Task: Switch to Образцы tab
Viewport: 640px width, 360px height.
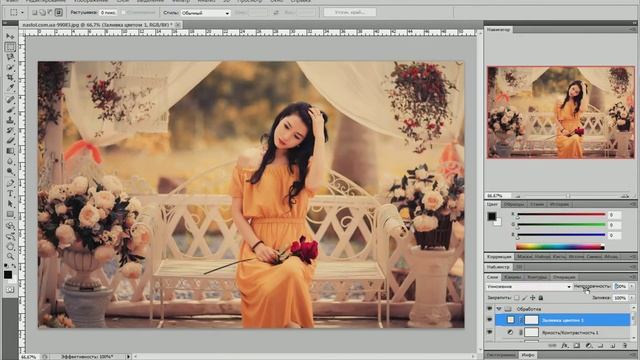Action: 513,204
